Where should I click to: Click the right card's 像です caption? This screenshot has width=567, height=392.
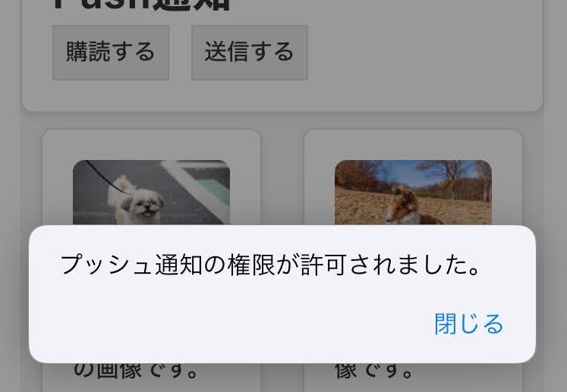pos(373,371)
